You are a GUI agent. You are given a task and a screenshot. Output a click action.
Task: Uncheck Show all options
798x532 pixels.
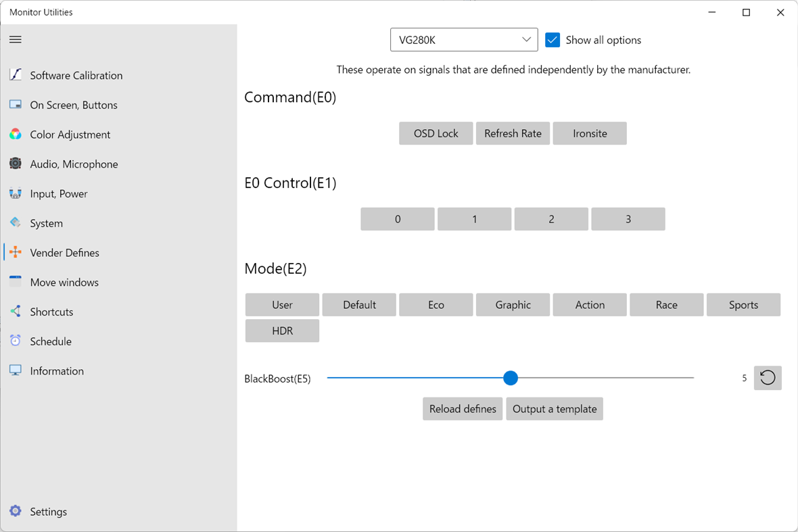pos(553,40)
